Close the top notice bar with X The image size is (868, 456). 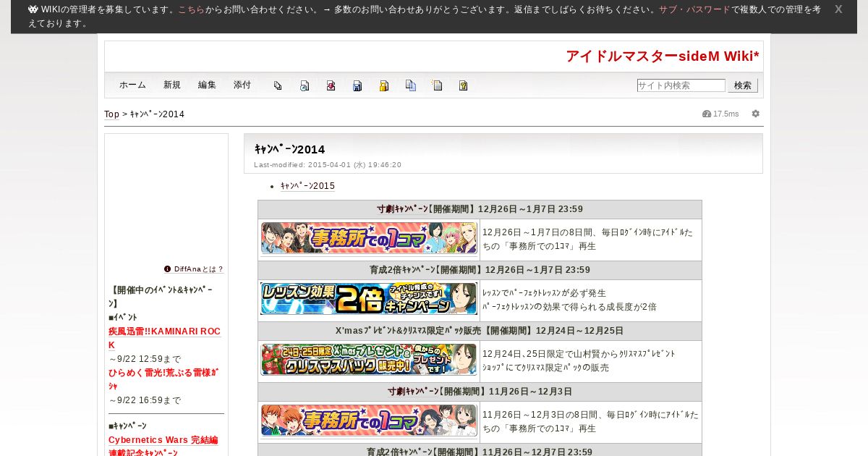click(x=838, y=9)
